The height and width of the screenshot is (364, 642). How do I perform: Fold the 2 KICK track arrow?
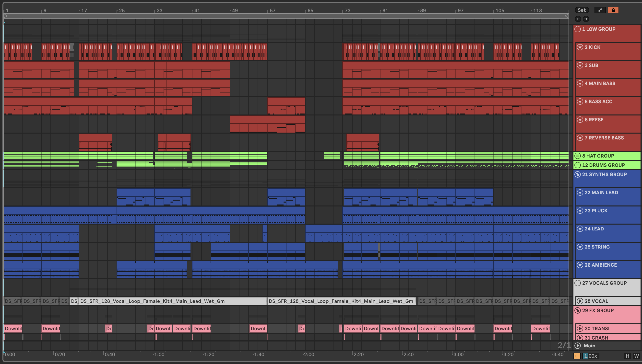coord(580,47)
